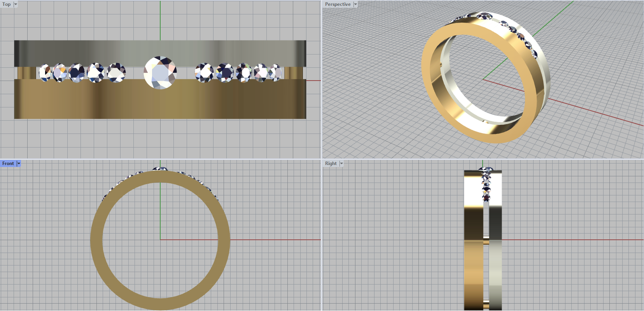The width and height of the screenshot is (644, 311).
Task: Click the white gold band in Right view
Action: [x=495, y=262]
